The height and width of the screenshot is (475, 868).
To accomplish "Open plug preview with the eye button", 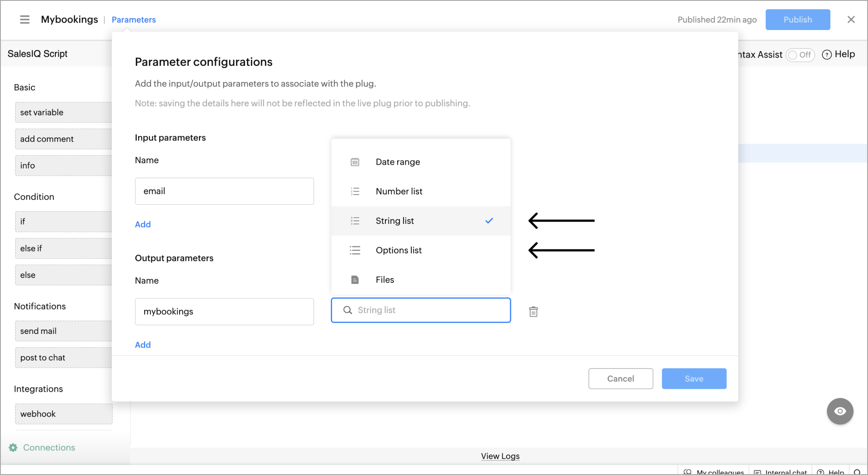I will point(840,411).
